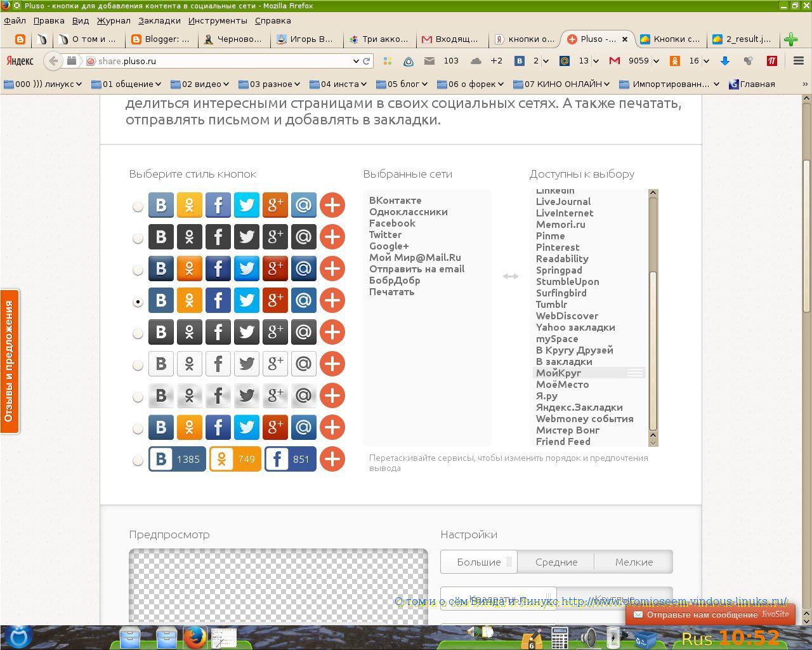The height and width of the screenshot is (650, 812).
Task: Open the URL history dropdown arrow in address bar
Action: click(x=356, y=61)
